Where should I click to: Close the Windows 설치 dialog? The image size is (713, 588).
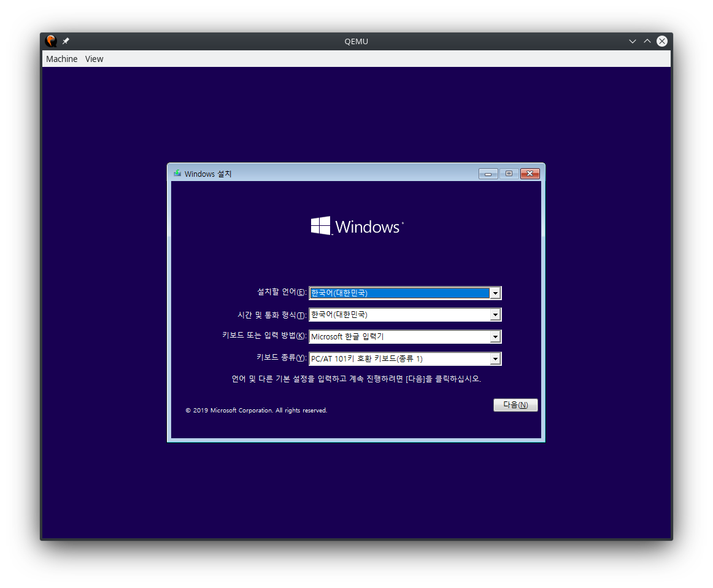[x=530, y=174]
